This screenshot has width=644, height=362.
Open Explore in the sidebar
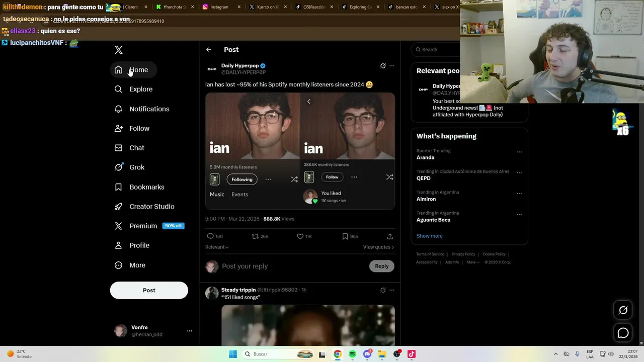pos(133,89)
